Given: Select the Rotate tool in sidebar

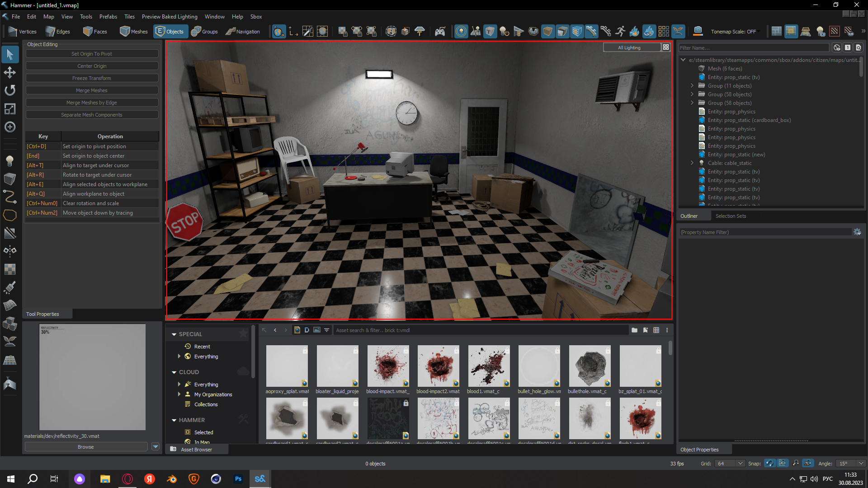Looking at the screenshot, I should click(10, 90).
